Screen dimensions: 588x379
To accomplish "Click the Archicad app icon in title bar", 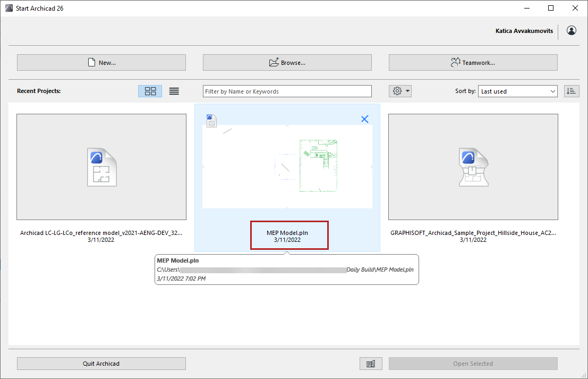I will pos(9,8).
